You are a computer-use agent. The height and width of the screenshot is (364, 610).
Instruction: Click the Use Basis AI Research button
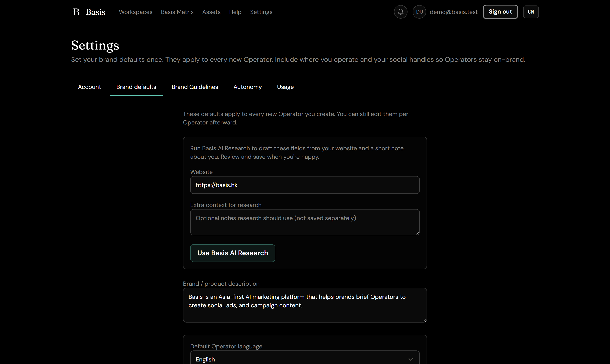pos(233,253)
